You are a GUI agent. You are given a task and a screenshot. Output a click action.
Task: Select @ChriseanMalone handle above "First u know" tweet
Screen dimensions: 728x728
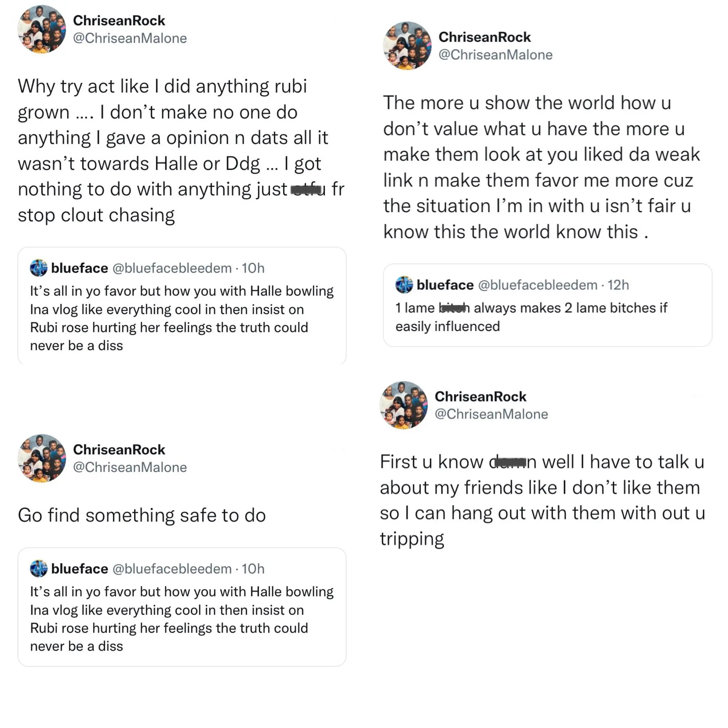coord(491,414)
